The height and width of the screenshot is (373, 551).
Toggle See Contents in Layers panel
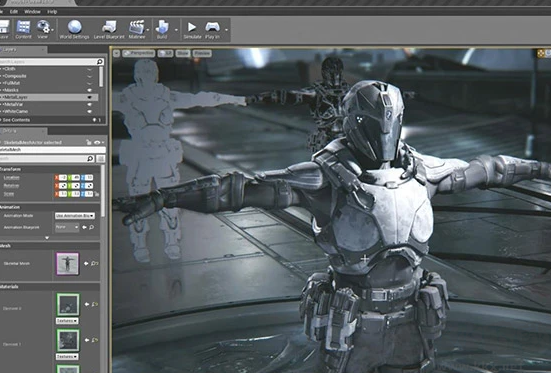(16, 120)
